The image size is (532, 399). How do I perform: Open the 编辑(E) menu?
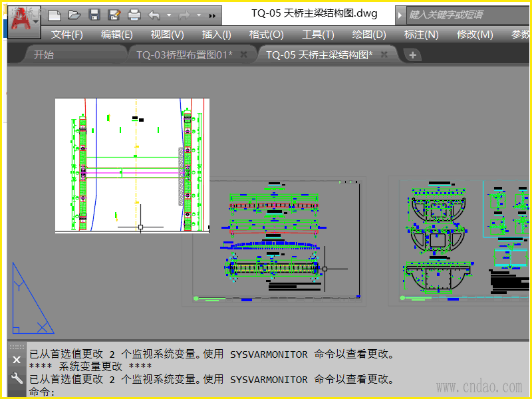(x=117, y=35)
